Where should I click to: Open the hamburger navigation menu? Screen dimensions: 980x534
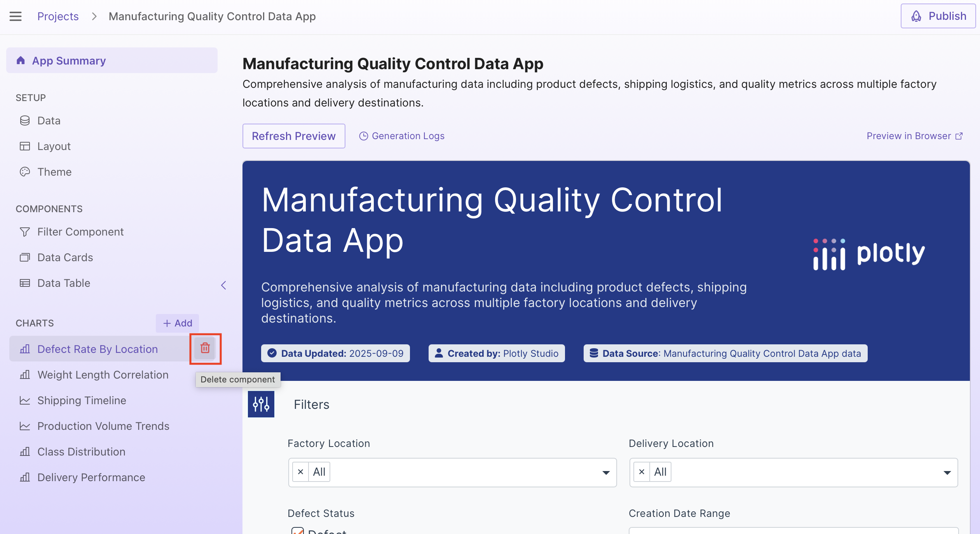click(16, 16)
